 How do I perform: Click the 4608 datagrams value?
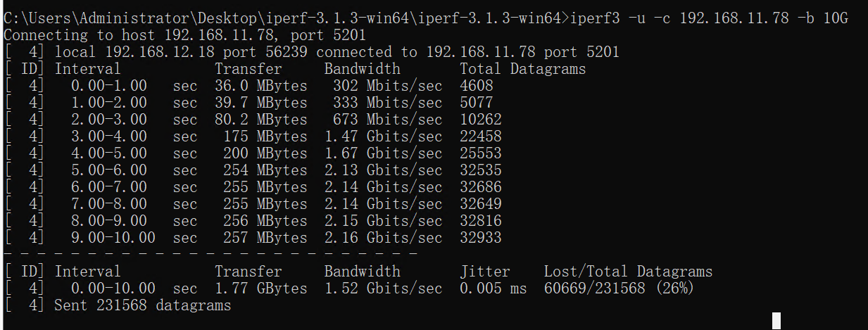click(477, 86)
